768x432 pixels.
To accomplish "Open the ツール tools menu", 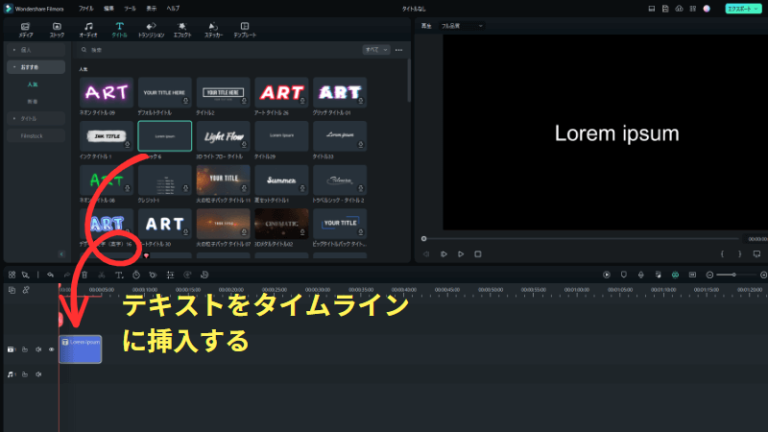I will click(x=130, y=9).
